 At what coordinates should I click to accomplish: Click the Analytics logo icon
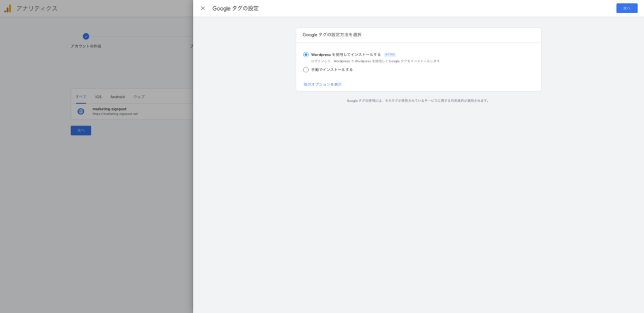click(x=8, y=8)
